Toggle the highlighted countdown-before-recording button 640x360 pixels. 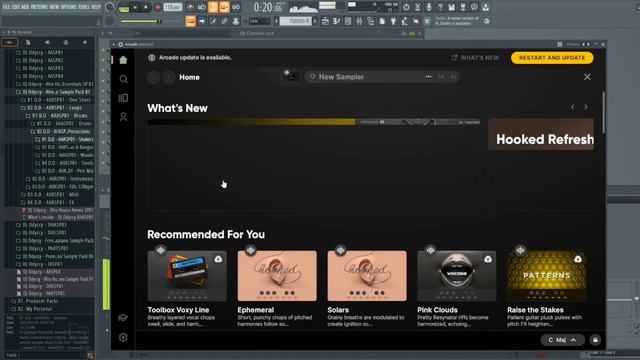click(213, 7)
